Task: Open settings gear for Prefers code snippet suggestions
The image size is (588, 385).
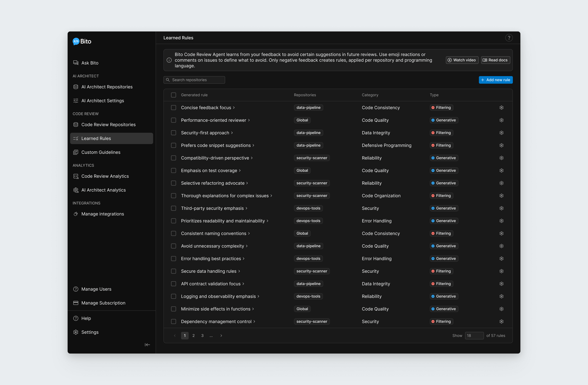Action: pos(501,145)
